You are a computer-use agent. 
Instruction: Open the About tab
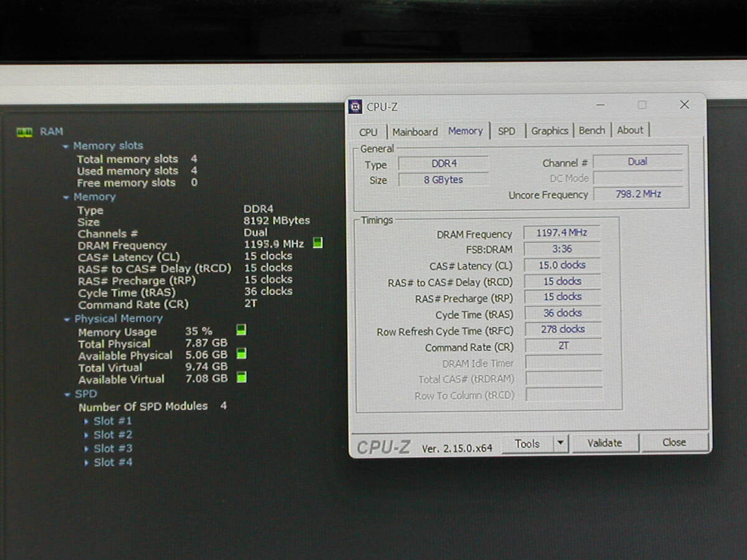630,130
